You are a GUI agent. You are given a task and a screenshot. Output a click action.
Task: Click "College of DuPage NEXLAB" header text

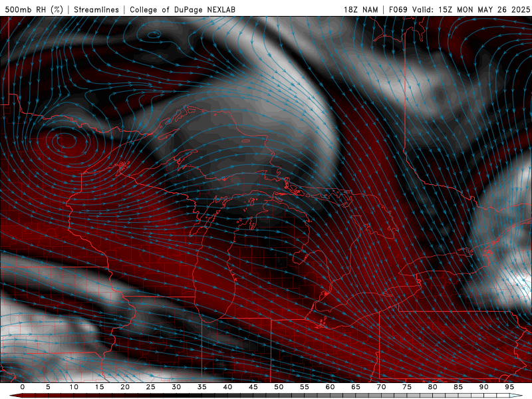[x=182, y=9]
